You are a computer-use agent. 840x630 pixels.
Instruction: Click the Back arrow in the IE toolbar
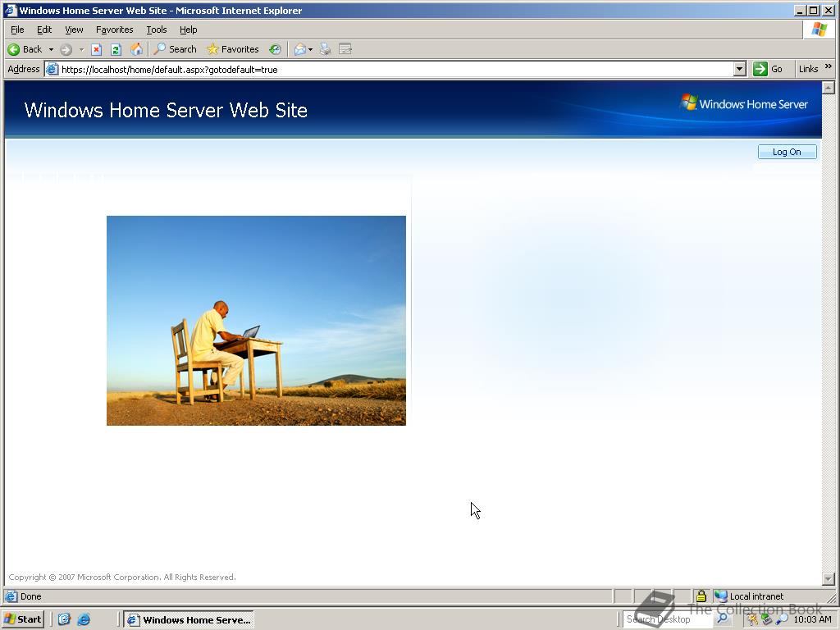pos(25,49)
